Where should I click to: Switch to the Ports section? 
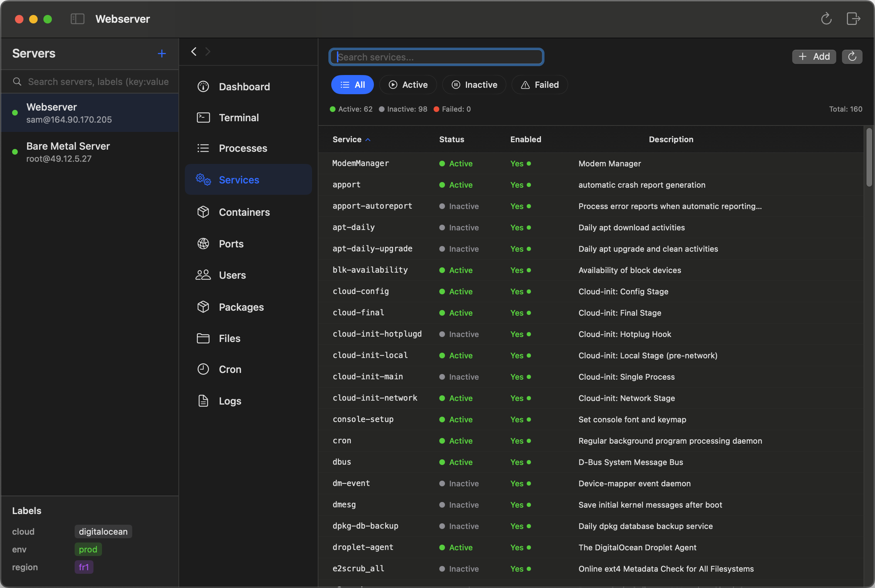(248, 244)
